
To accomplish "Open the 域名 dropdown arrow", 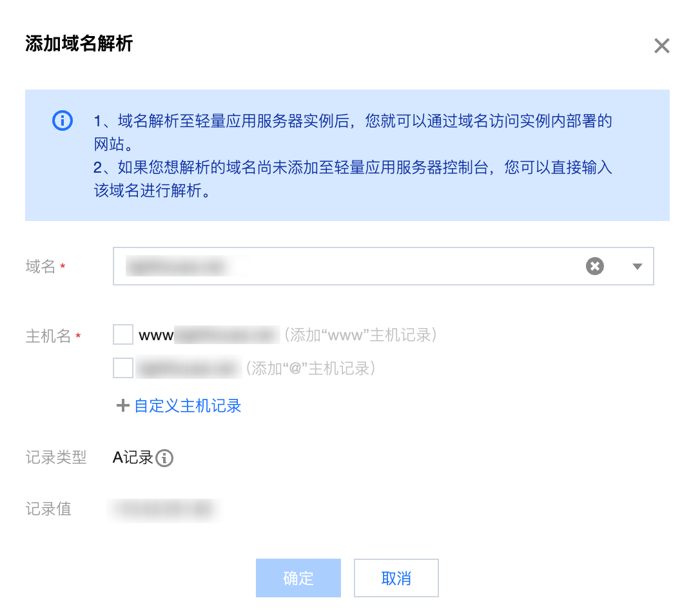I will (x=637, y=266).
